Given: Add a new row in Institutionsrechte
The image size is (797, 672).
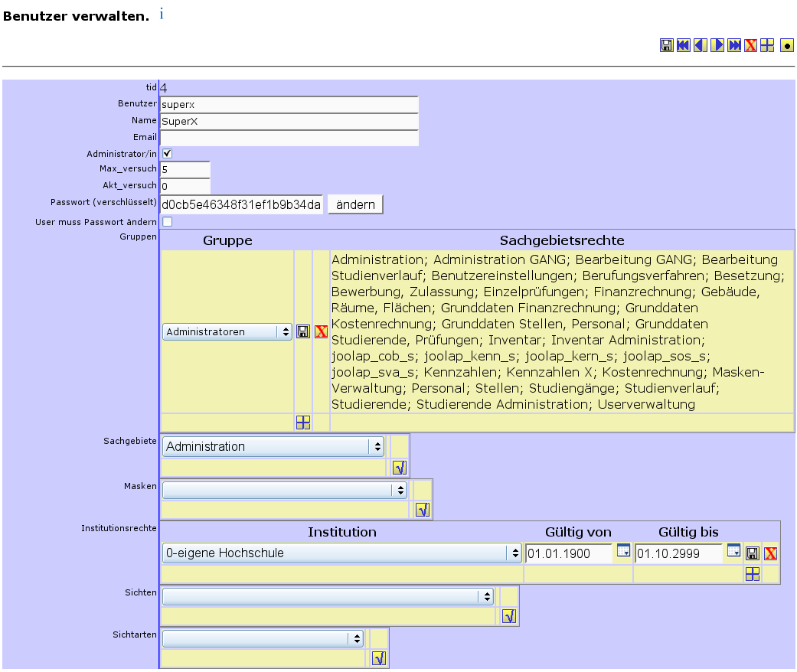Looking at the screenshot, I should [x=753, y=574].
